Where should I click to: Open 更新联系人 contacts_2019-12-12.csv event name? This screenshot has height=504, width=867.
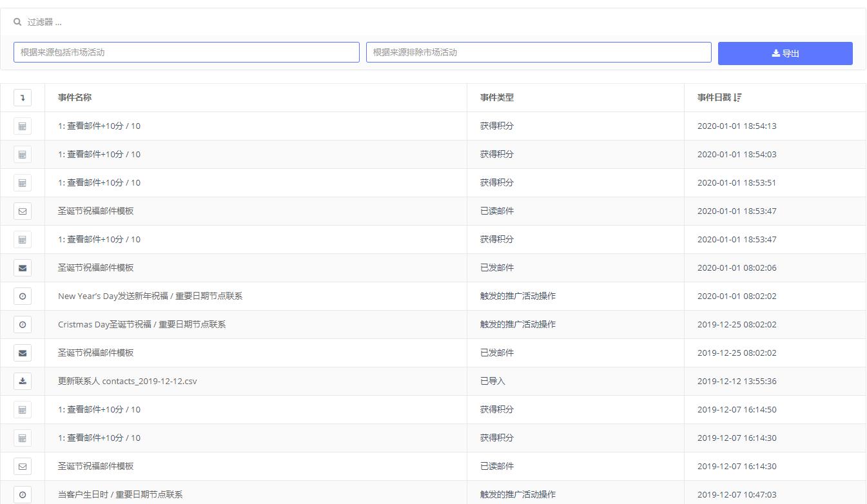click(128, 382)
